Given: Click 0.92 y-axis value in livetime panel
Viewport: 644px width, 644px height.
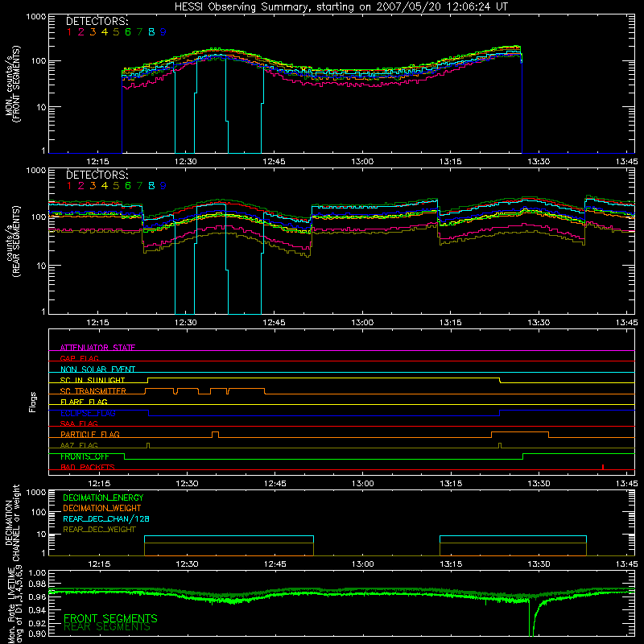Looking at the screenshot, I should [x=37, y=622].
